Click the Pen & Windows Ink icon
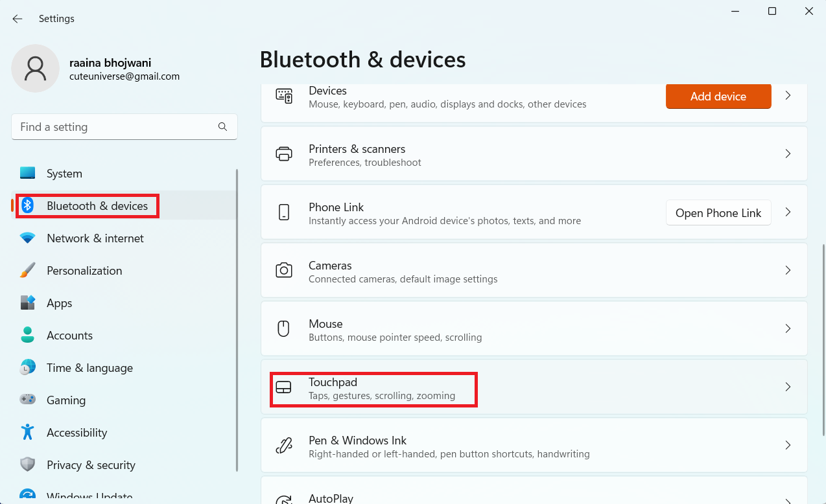 pyautogui.click(x=283, y=446)
